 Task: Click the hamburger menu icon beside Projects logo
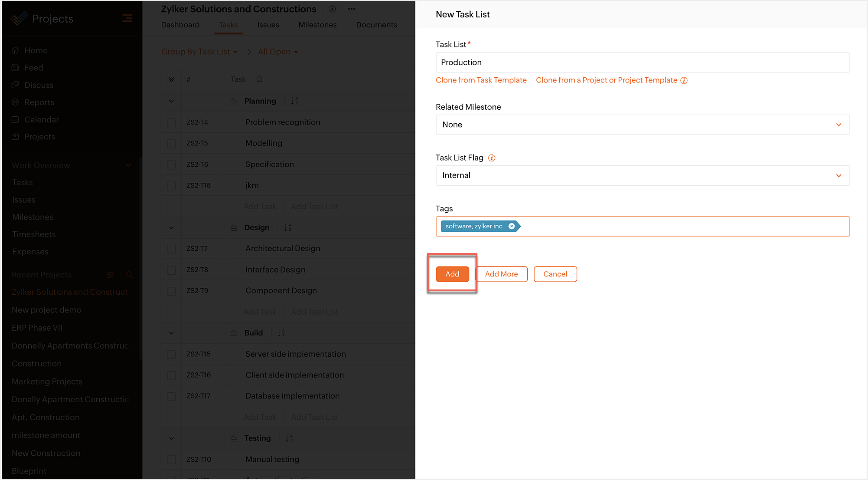127,18
